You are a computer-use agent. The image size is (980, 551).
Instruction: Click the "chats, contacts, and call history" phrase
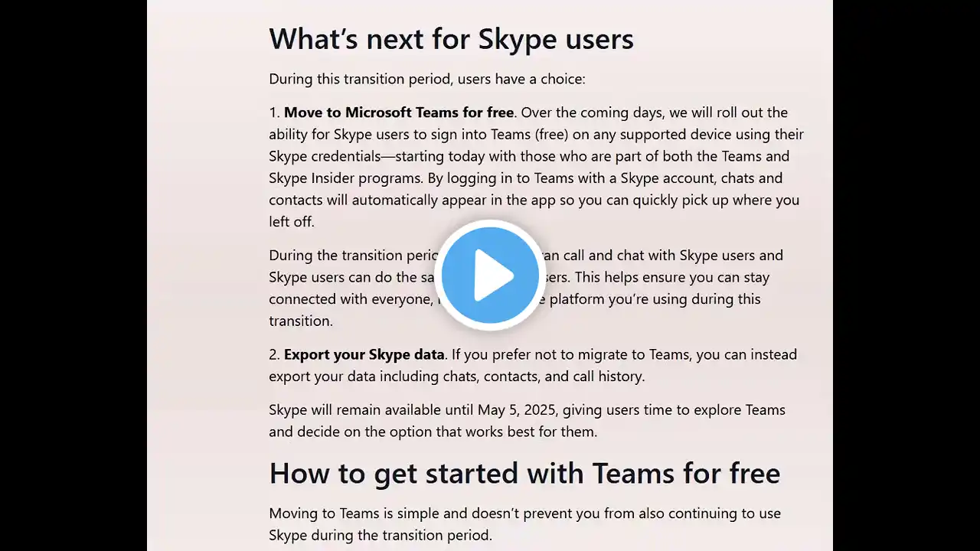544,377
